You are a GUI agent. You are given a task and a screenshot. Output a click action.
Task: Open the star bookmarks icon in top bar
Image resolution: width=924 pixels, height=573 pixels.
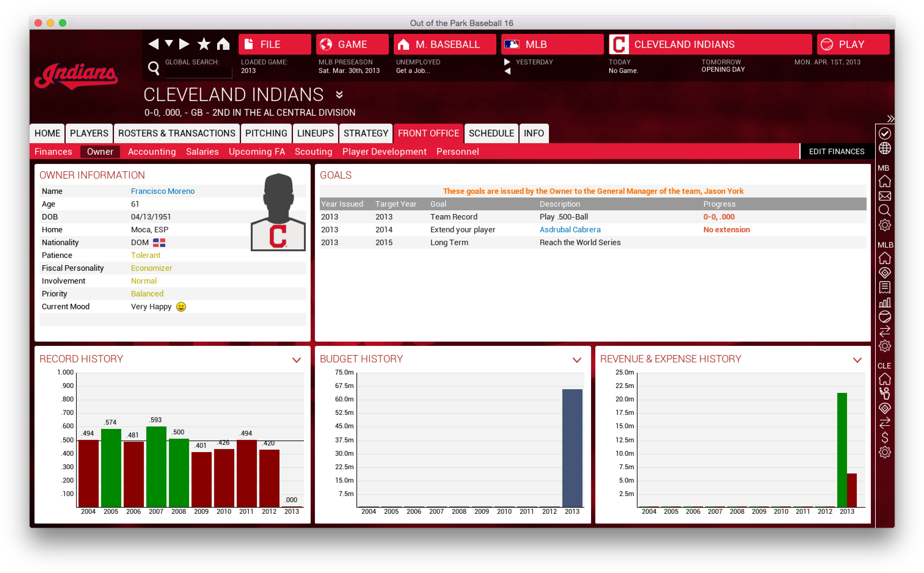coord(204,44)
